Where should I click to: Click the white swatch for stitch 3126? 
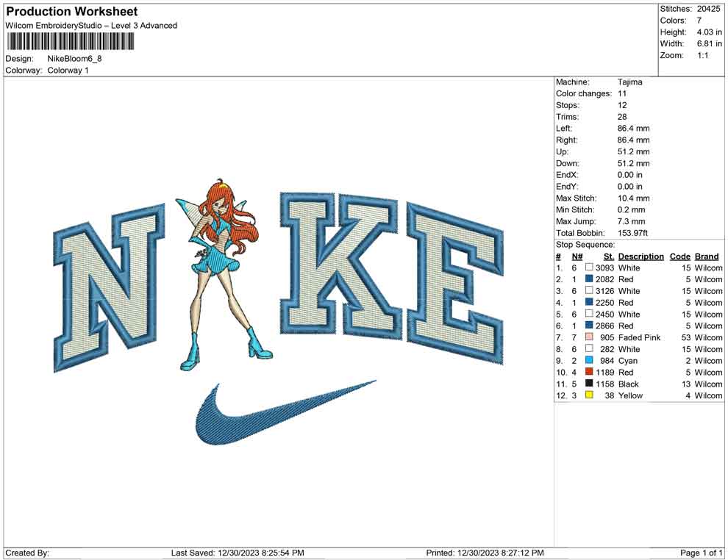(589, 290)
